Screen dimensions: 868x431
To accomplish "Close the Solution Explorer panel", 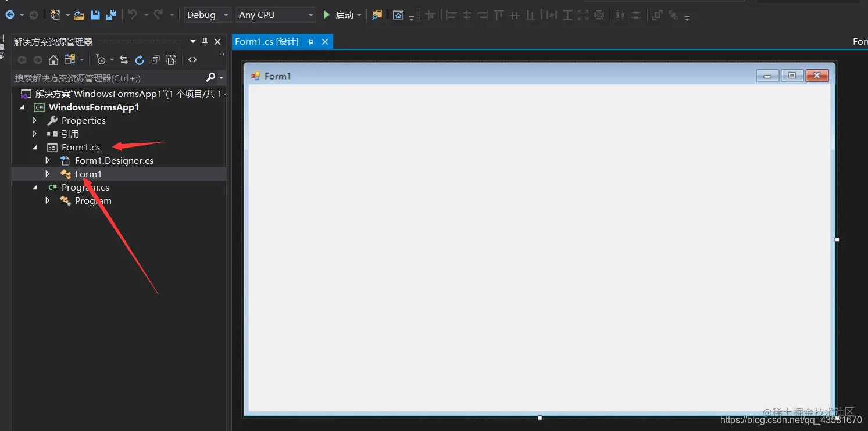I will (217, 41).
